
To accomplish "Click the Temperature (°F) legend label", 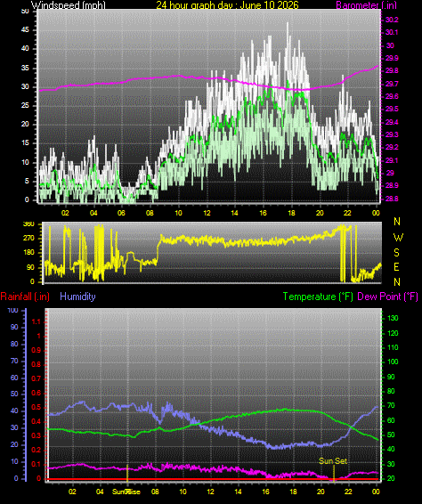I will pyautogui.click(x=318, y=297).
